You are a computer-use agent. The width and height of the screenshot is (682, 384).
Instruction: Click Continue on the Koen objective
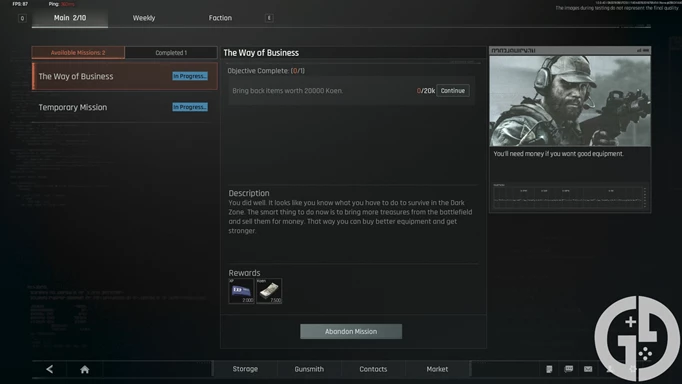pyautogui.click(x=453, y=90)
